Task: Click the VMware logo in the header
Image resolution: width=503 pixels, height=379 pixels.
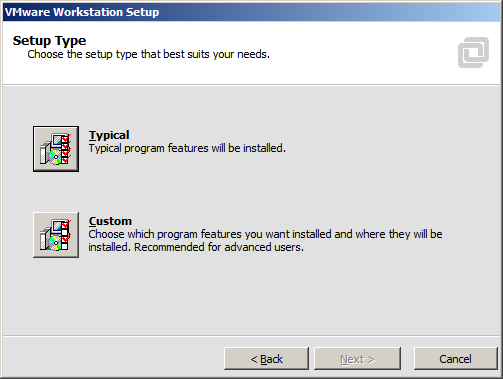Action: (x=473, y=52)
